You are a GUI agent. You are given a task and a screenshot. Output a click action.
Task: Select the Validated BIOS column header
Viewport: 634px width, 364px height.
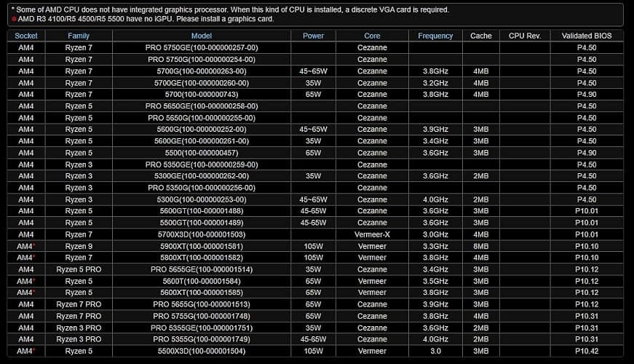pos(586,36)
